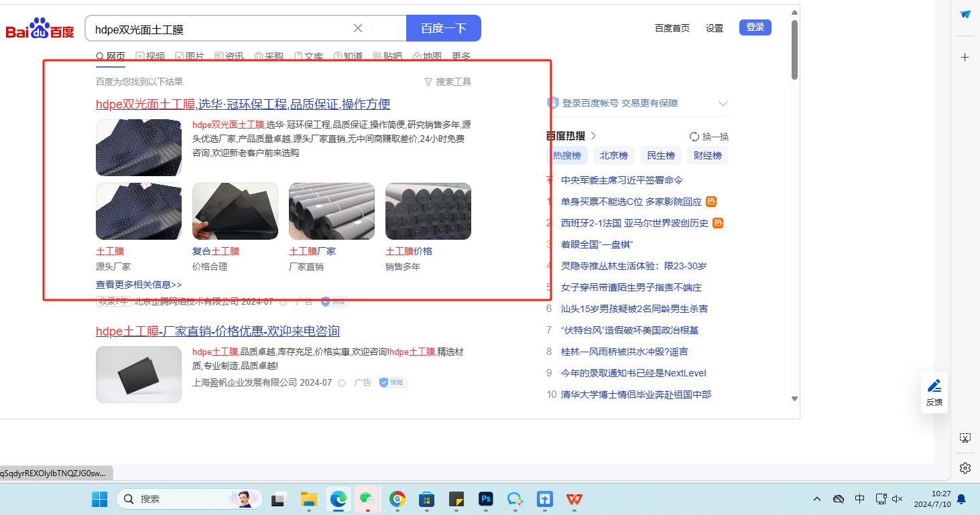Show hidden tray icons chevron
The width and height of the screenshot is (980, 515).
[817, 499]
